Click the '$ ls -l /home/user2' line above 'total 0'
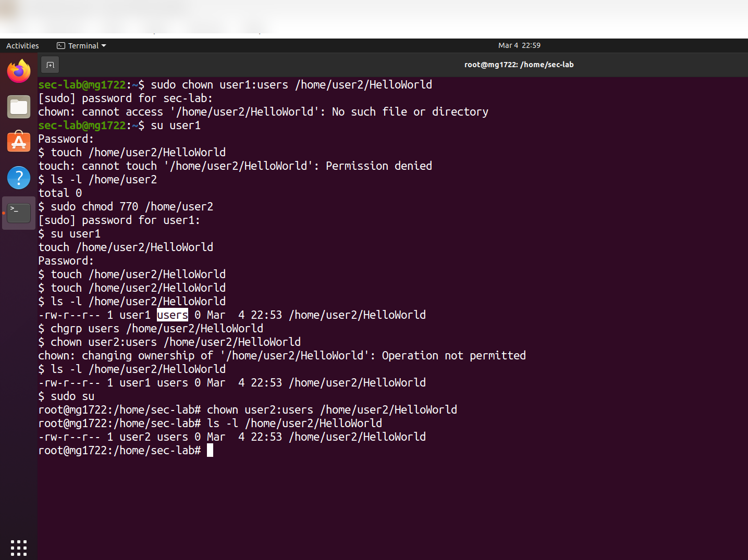 [x=97, y=179]
